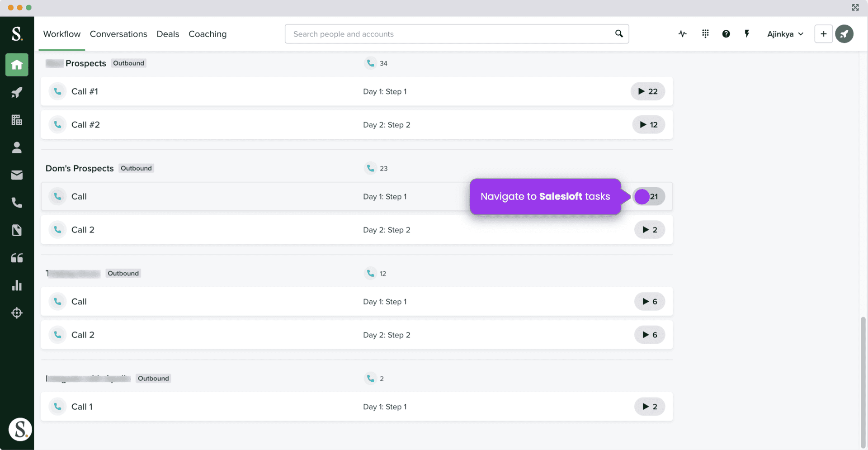Switch to the Deals tab
This screenshot has width=868, height=450.
[168, 34]
